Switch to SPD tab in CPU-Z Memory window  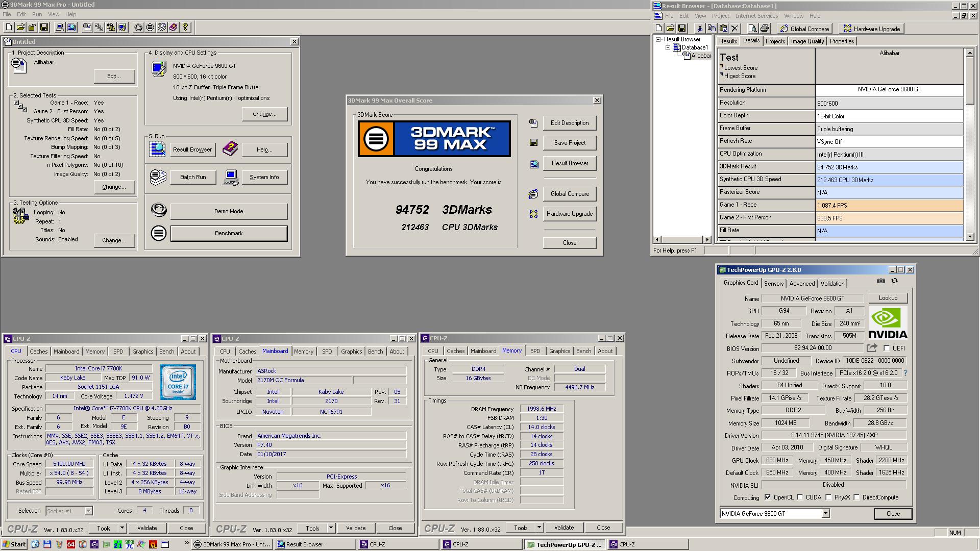coord(535,351)
